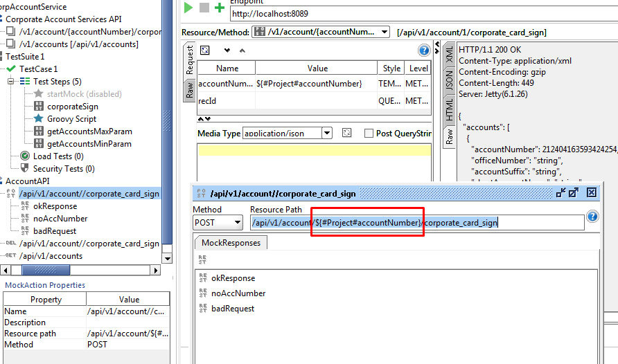Click the help icon in the request parameters toolbar
The height and width of the screenshot is (364, 618).
[x=424, y=51]
